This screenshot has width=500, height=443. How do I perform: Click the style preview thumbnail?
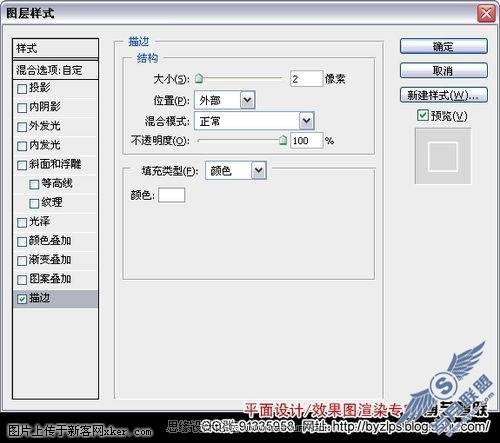point(443,156)
